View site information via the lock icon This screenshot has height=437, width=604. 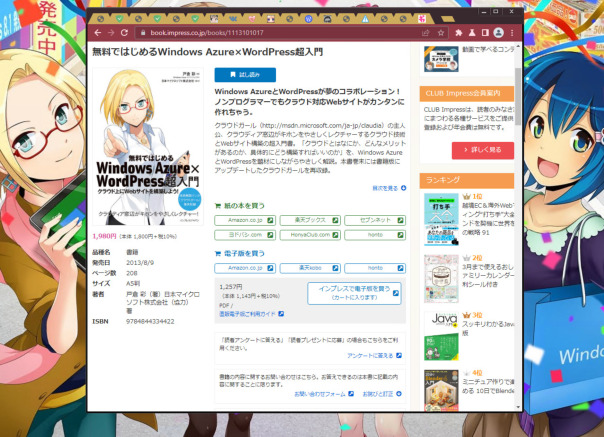click(x=143, y=33)
